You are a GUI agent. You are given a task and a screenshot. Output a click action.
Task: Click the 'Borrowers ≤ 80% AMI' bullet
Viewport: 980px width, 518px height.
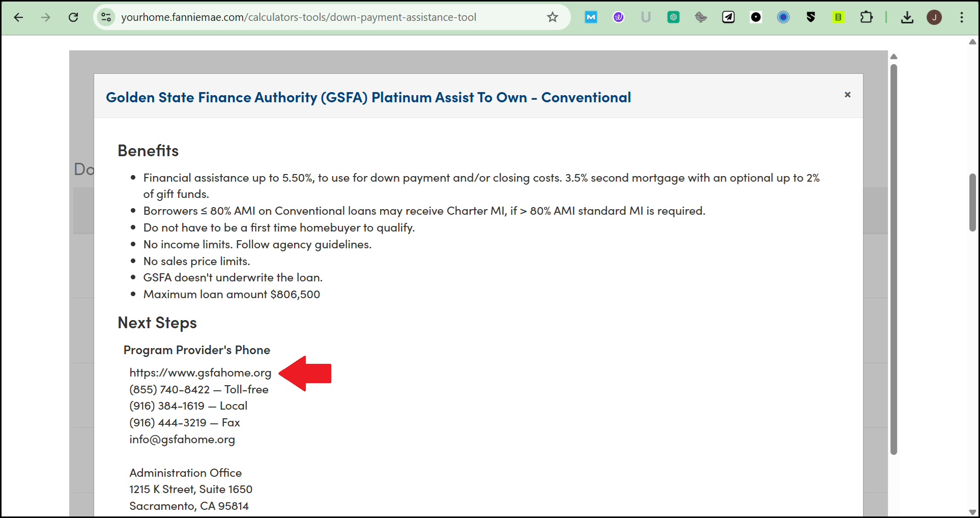pyautogui.click(x=424, y=211)
